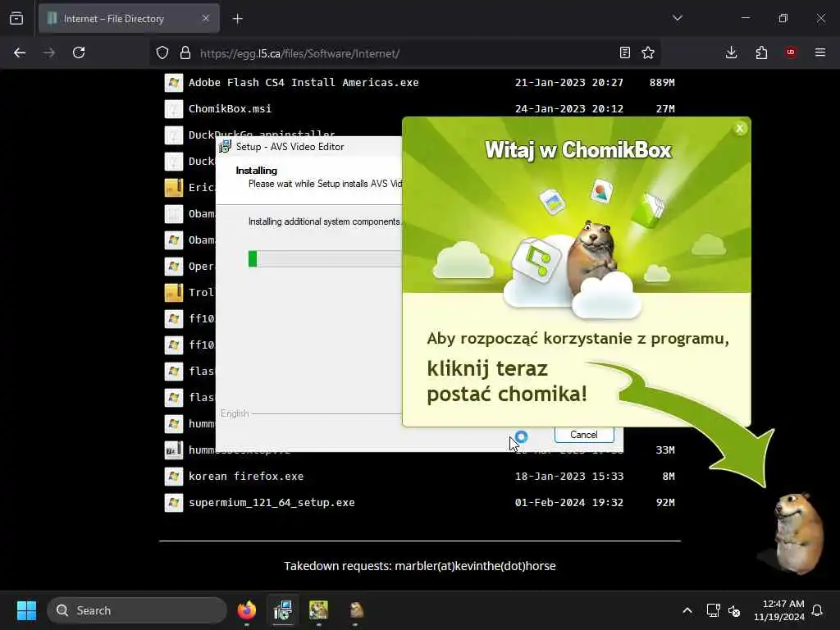
Task: Go back to the previous page
Action: (x=20, y=52)
